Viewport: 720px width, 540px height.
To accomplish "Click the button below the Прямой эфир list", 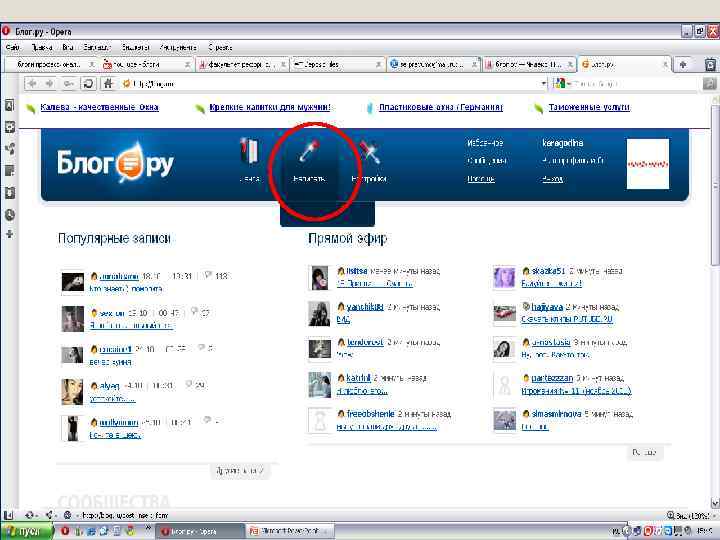I will [644, 453].
